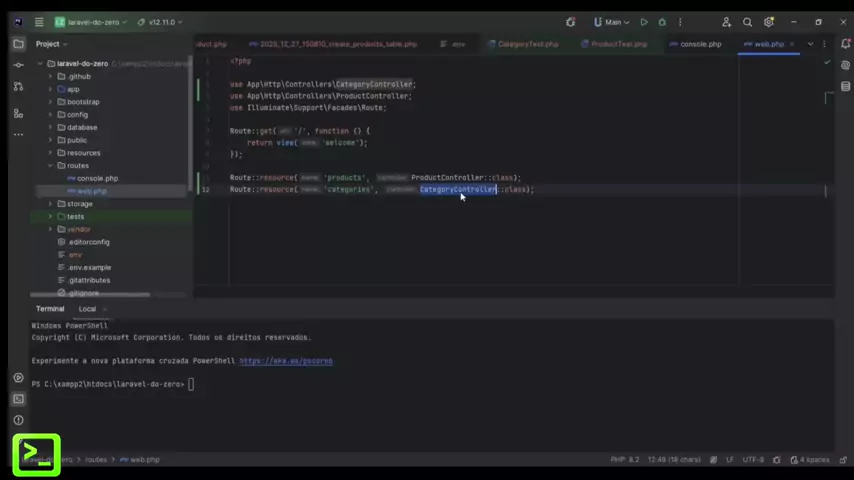Image resolution: width=854 pixels, height=480 pixels.
Task: Open Search Everywhere magnifier icon
Action: click(x=747, y=22)
